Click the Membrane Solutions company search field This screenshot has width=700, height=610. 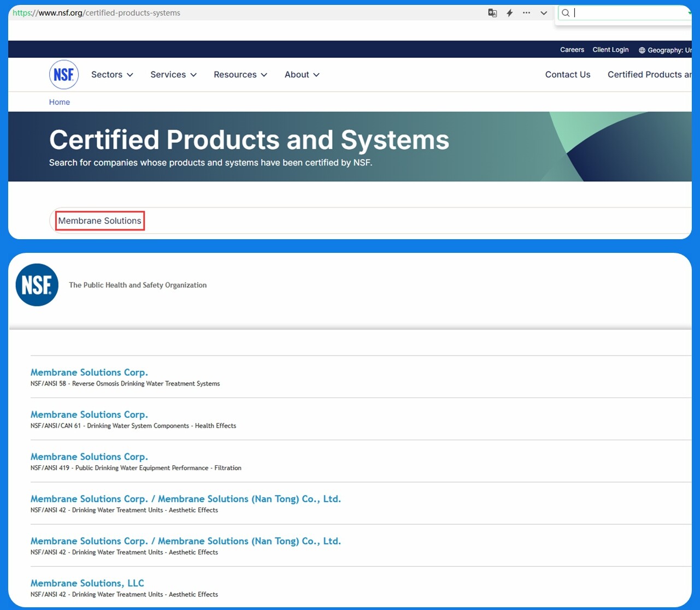click(370, 221)
